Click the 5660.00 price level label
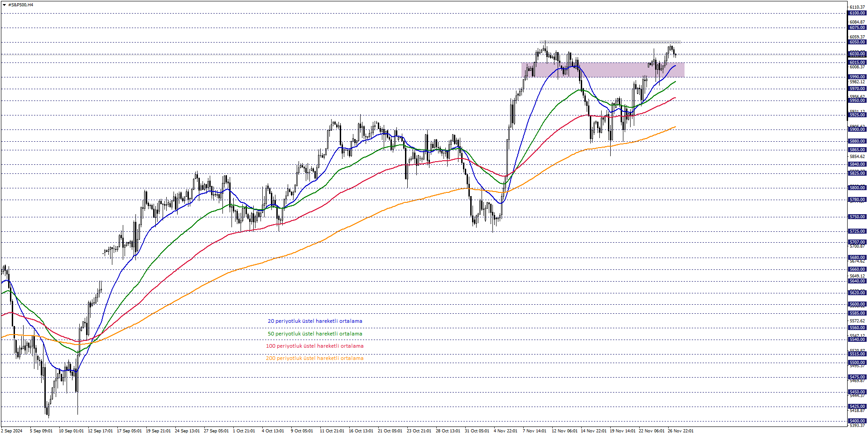The image size is (868, 436). point(857,269)
